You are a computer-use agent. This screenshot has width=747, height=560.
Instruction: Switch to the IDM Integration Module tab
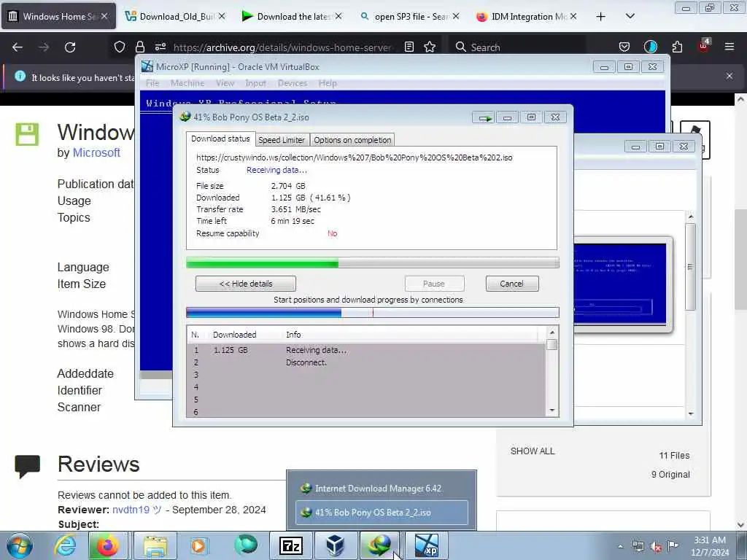[526, 16]
